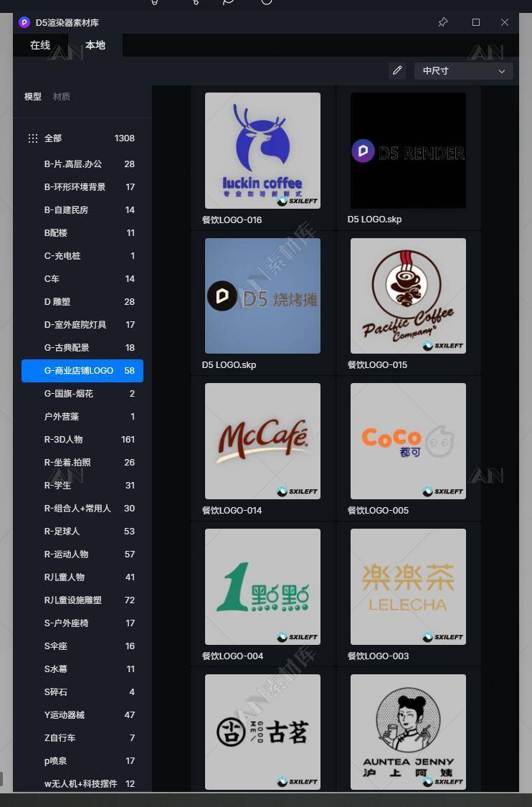Open the C车 category

click(x=82, y=279)
